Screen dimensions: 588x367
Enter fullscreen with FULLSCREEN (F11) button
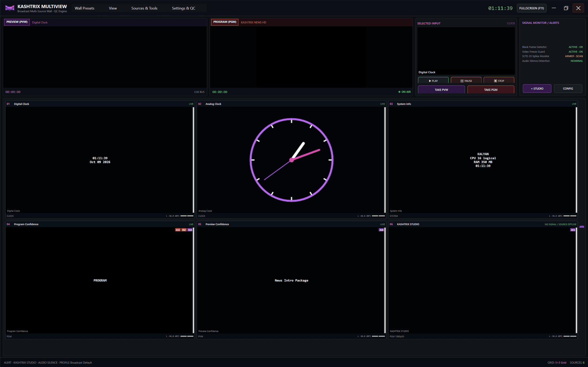532,8
